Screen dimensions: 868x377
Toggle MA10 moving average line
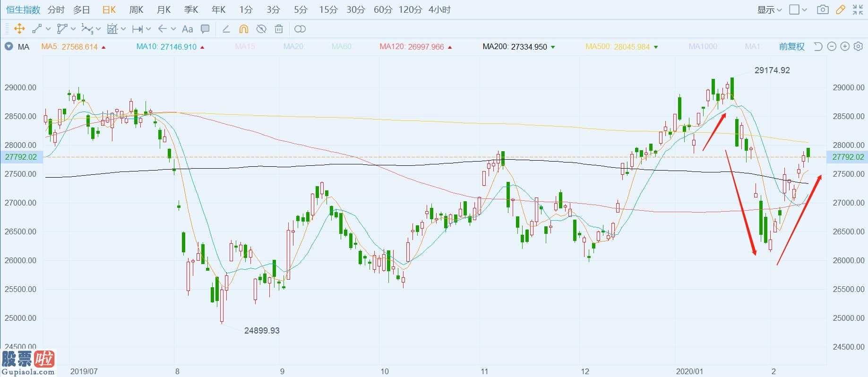tap(170, 47)
